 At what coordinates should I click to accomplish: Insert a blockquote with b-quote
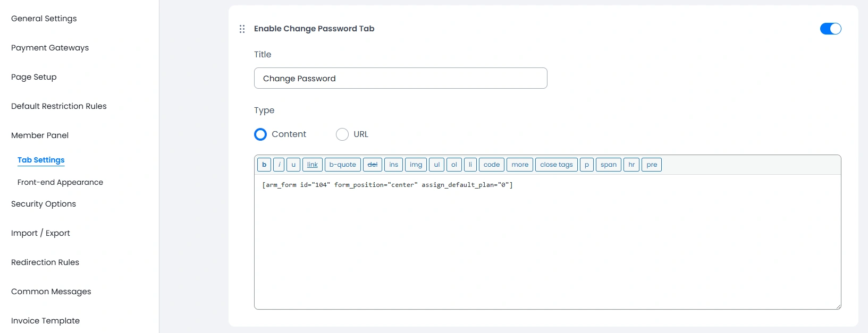coord(342,165)
